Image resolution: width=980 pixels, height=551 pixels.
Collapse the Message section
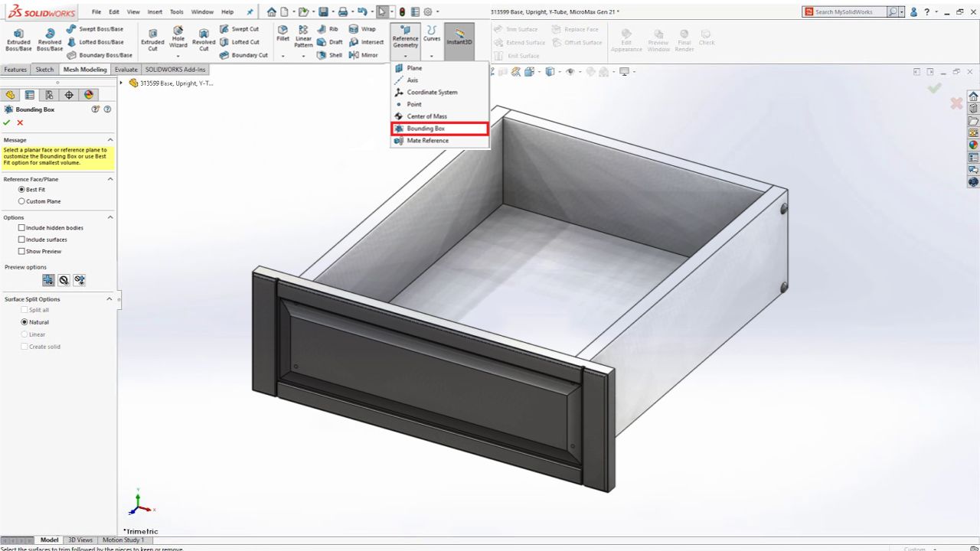point(110,139)
